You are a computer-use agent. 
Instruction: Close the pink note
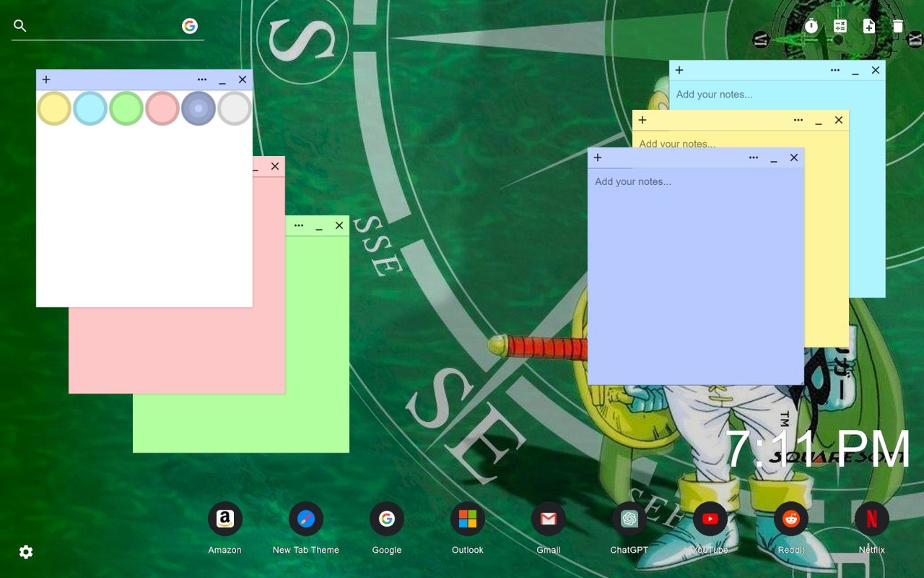(x=275, y=166)
